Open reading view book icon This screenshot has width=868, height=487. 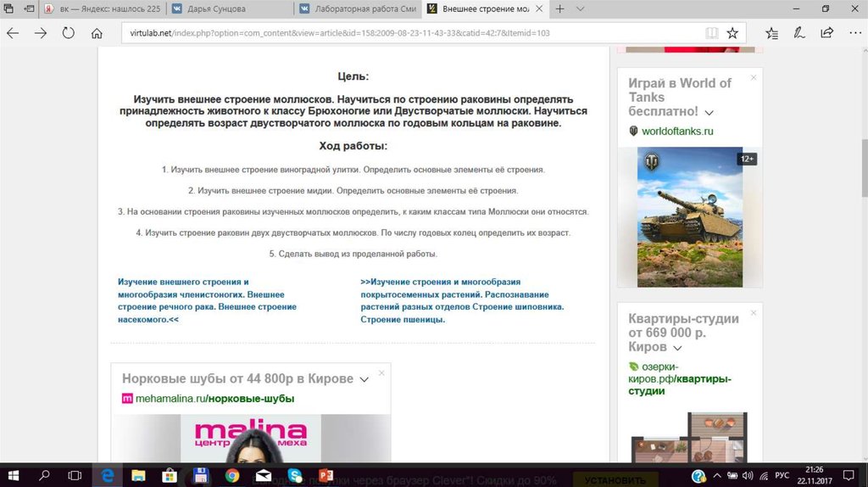pyautogui.click(x=712, y=33)
